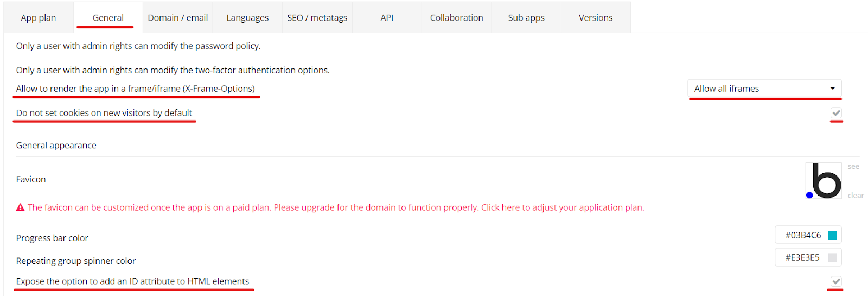Click 'see' link next to favicon
868x296 pixels.
[x=853, y=167]
